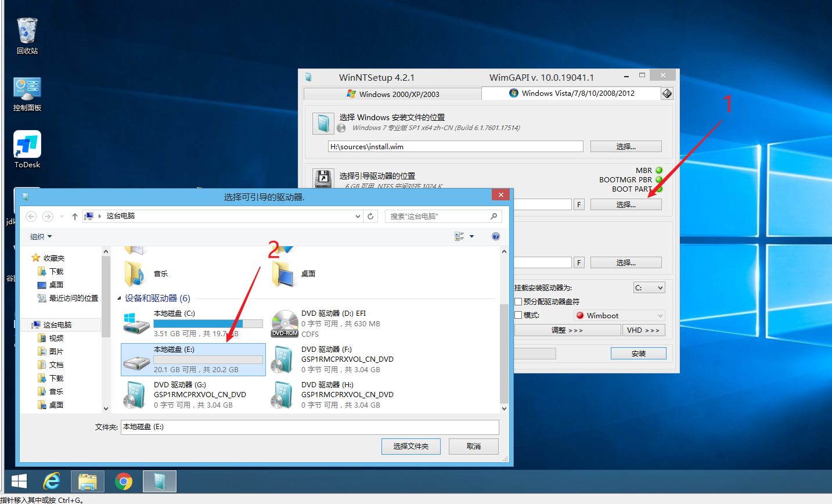Click the VHD >>> button
The image size is (832, 504).
pyautogui.click(x=643, y=330)
